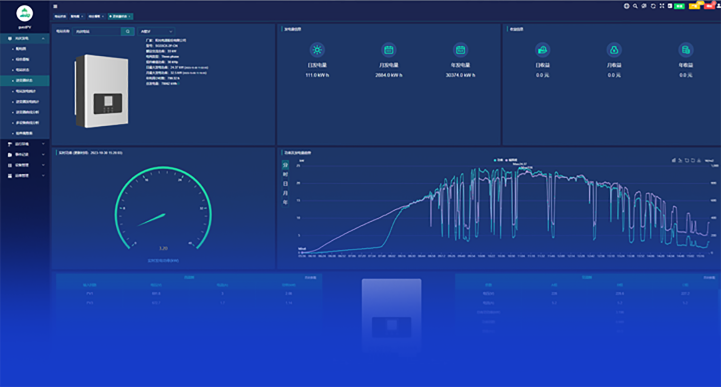Select the active inverter item in sidebar
The width and height of the screenshot is (721, 387).
click(25, 80)
